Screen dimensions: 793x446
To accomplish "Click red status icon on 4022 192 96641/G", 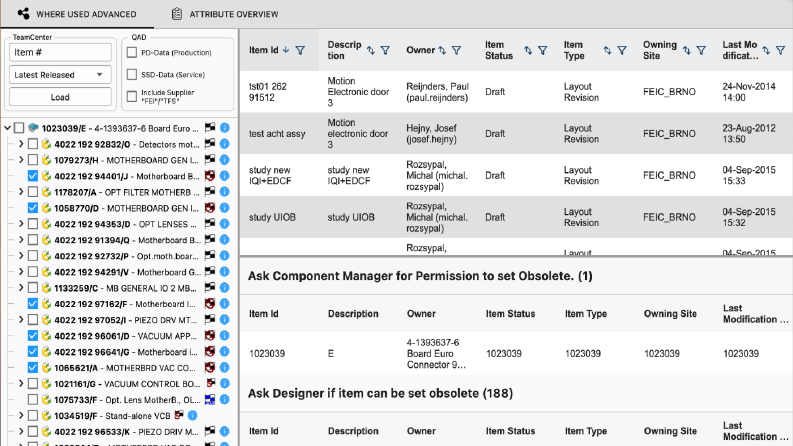I will pos(210,351).
